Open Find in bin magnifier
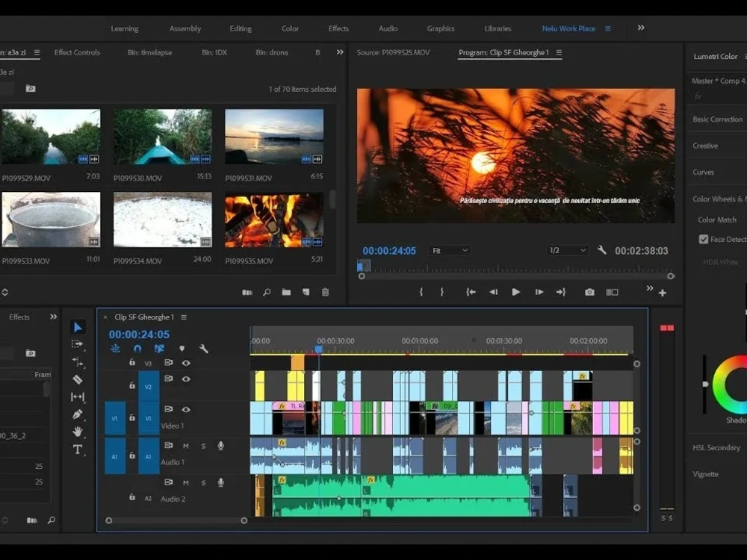Image resolution: width=747 pixels, height=560 pixels. (267, 292)
